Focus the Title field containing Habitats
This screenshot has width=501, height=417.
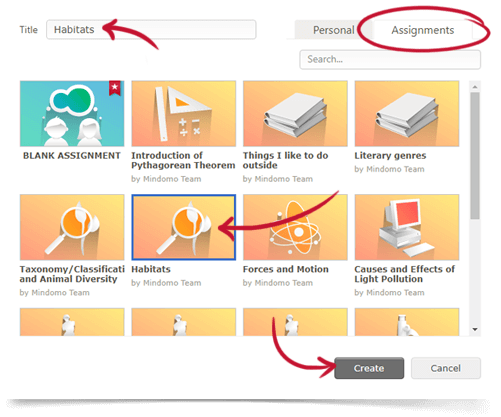click(x=151, y=30)
